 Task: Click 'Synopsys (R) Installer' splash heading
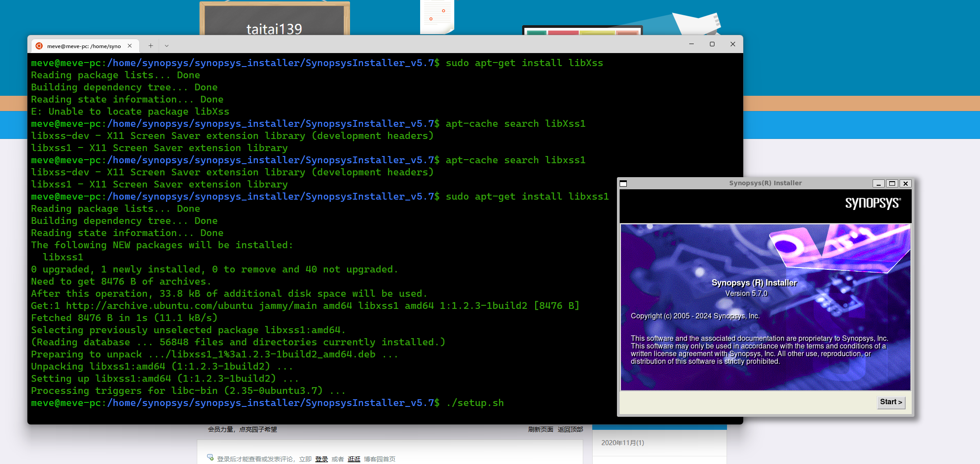[x=754, y=283]
